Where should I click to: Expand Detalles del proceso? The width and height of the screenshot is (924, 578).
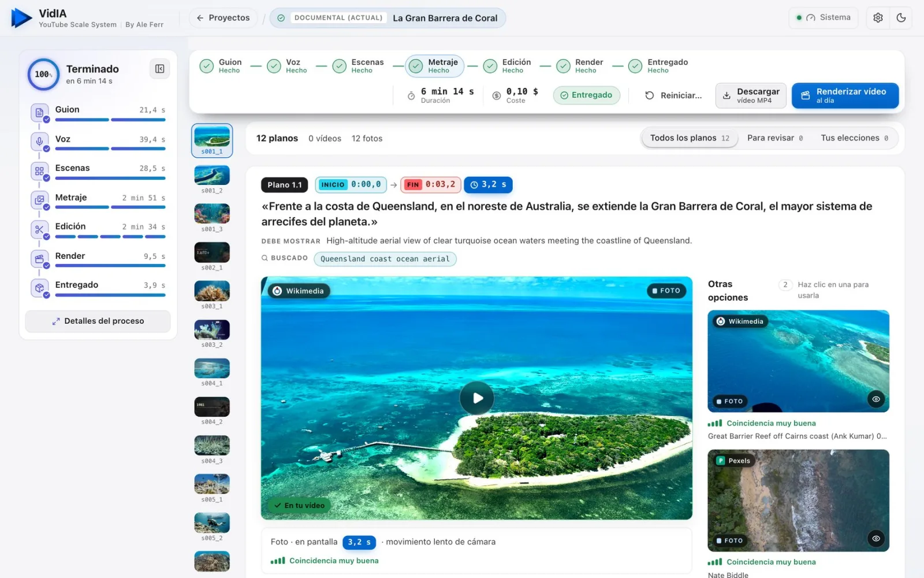coord(98,321)
